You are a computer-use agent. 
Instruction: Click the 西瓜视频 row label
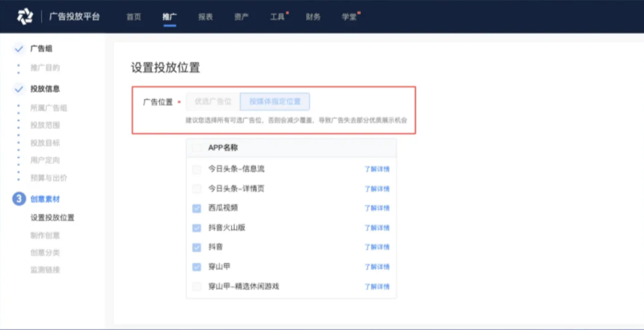[x=223, y=207]
